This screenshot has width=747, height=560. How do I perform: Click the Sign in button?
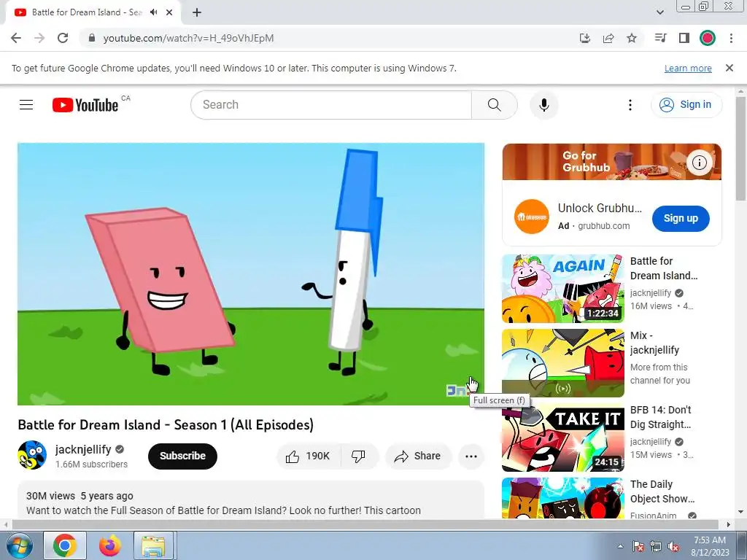coord(686,105)
